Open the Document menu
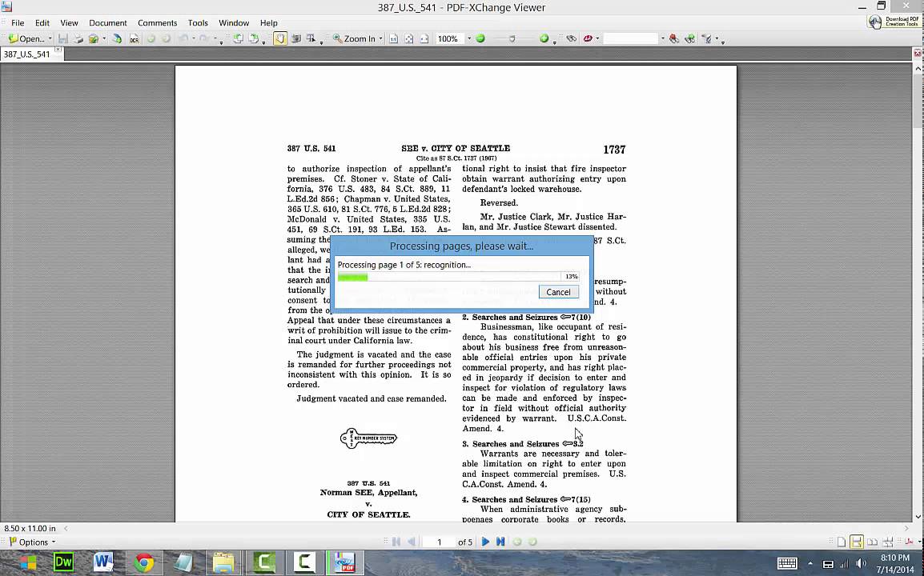Viewport: 924px width, 576px height. coord(108,22)
